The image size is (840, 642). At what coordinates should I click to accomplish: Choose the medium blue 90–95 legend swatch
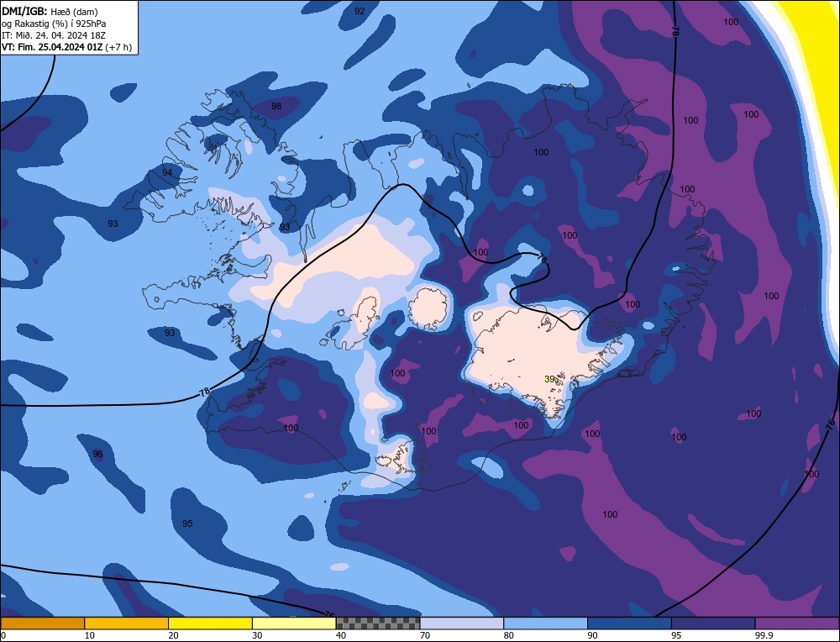[x=629, y=624]
